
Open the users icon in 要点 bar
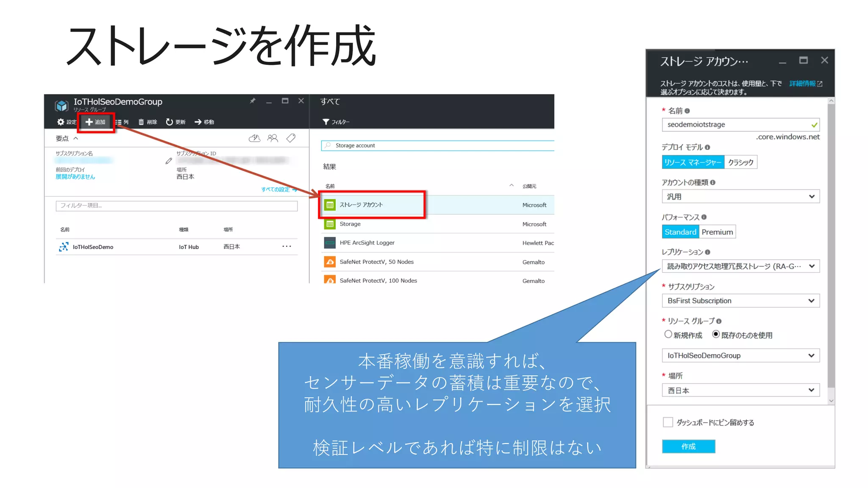point(273,138)
